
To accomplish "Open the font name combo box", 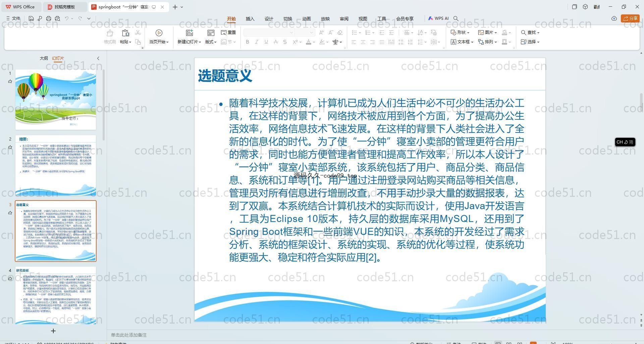I will click(x=269, y=33).
